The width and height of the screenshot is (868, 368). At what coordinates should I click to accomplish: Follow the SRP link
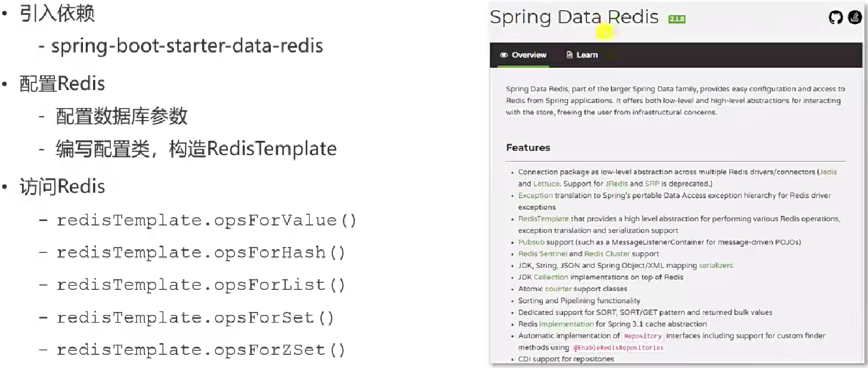(651, 184)
